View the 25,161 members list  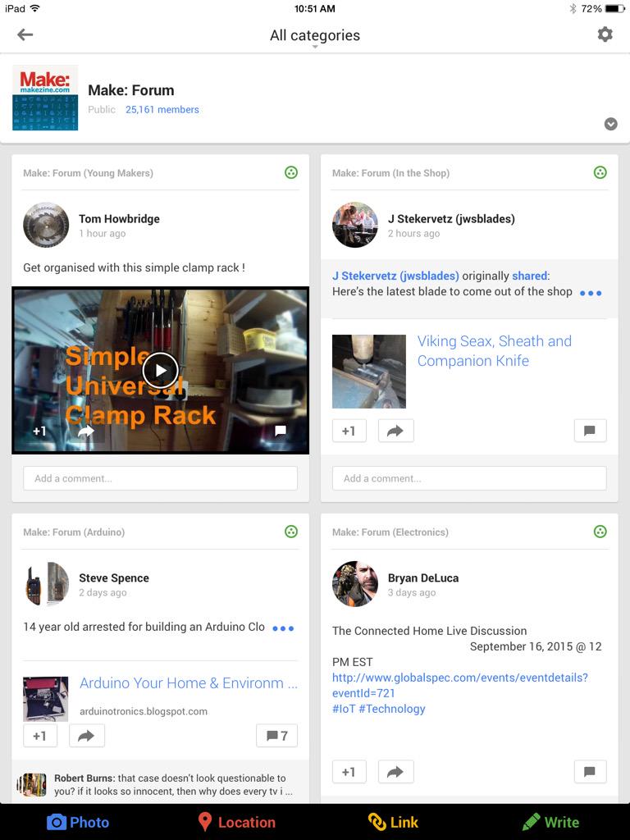click(x=162, y=109)
